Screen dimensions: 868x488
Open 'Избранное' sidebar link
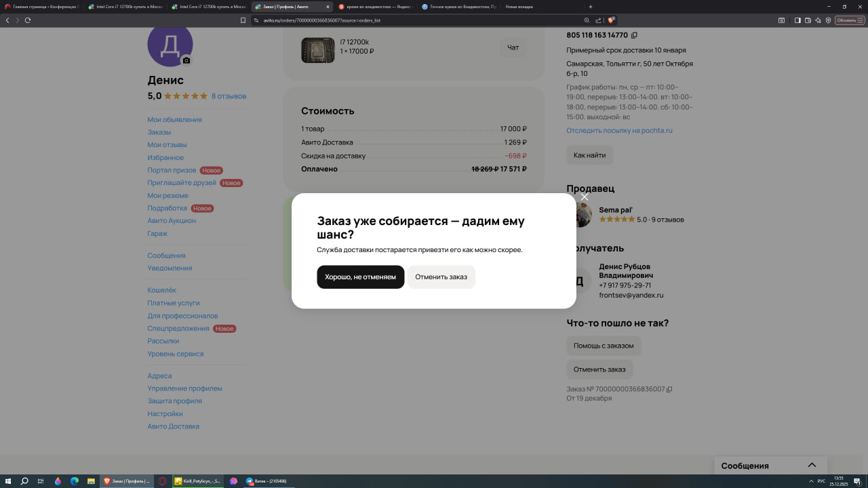(x=165, y=158)
